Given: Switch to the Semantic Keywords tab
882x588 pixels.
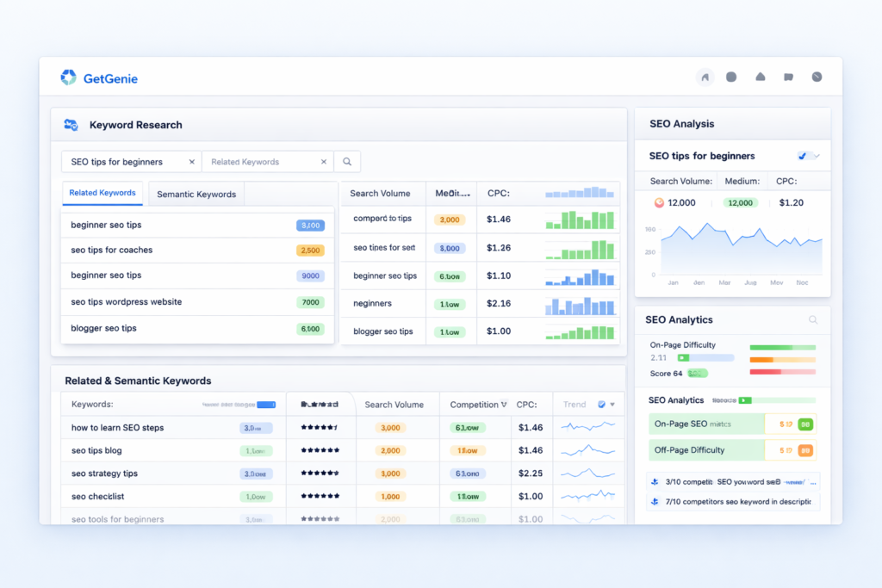Looking at the screenshot, I should click(x=196, y=194).
